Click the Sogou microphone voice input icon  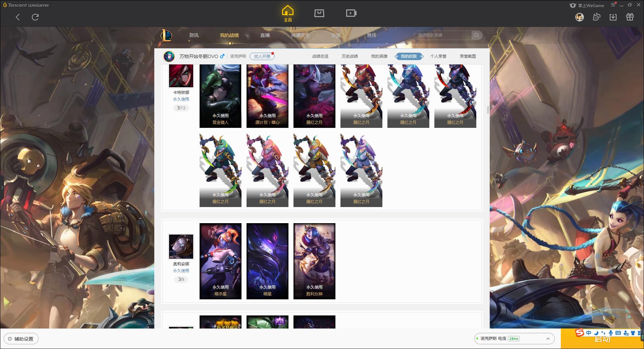tap(610, 333)
